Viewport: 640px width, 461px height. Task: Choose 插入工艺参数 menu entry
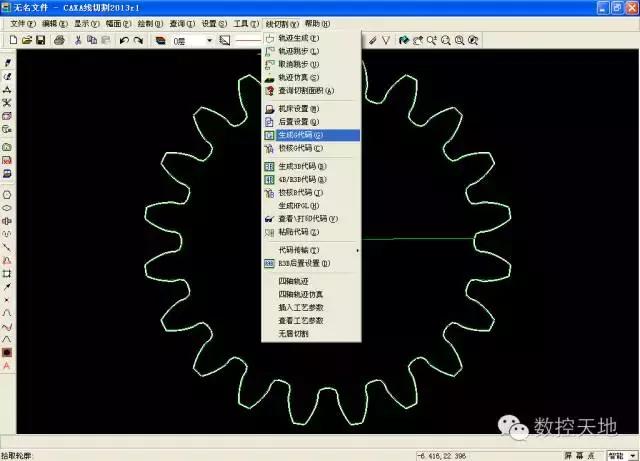(311, 307)
